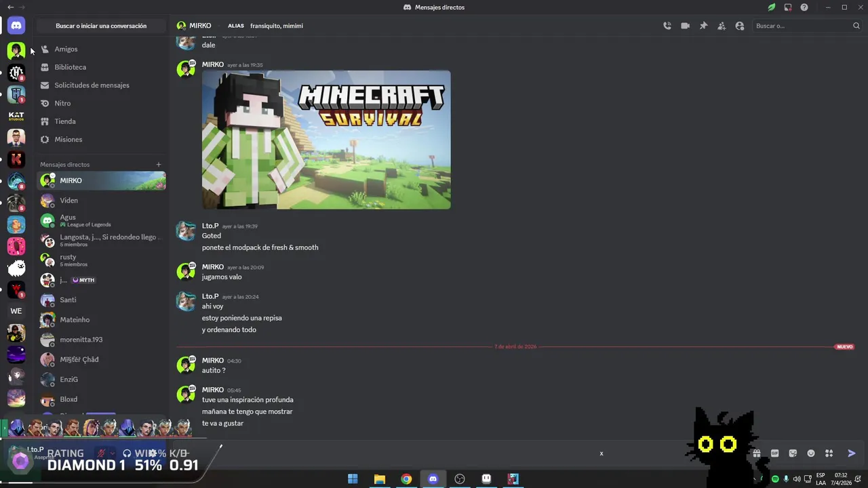Open the morenitta.193 conversation
This screenshot has width=868, height=488.
pos(101,340)
